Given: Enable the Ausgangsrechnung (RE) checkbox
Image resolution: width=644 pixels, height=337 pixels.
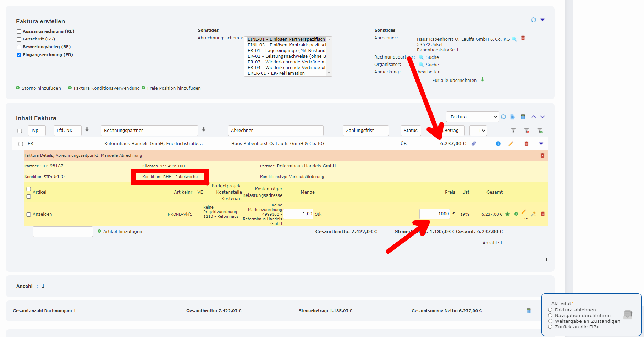Looking at the screenshot, I should [x=18, y=31].
